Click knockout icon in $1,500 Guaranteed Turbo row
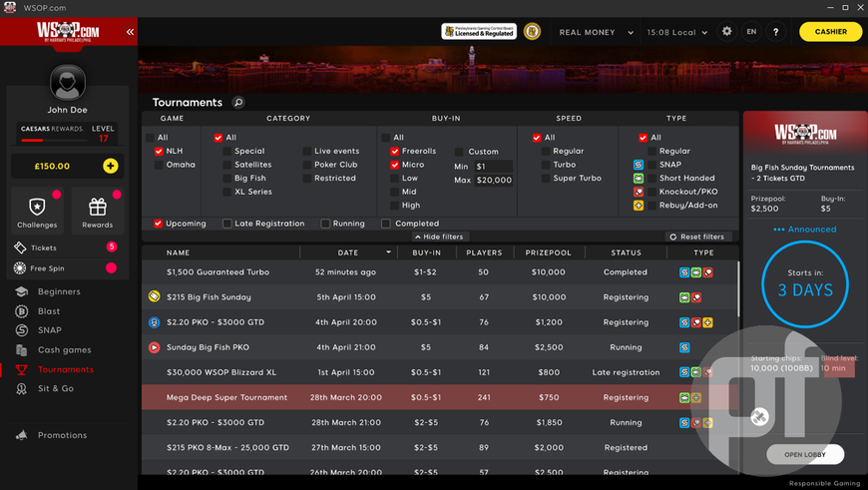868x490 pixels. pos(708,272)
